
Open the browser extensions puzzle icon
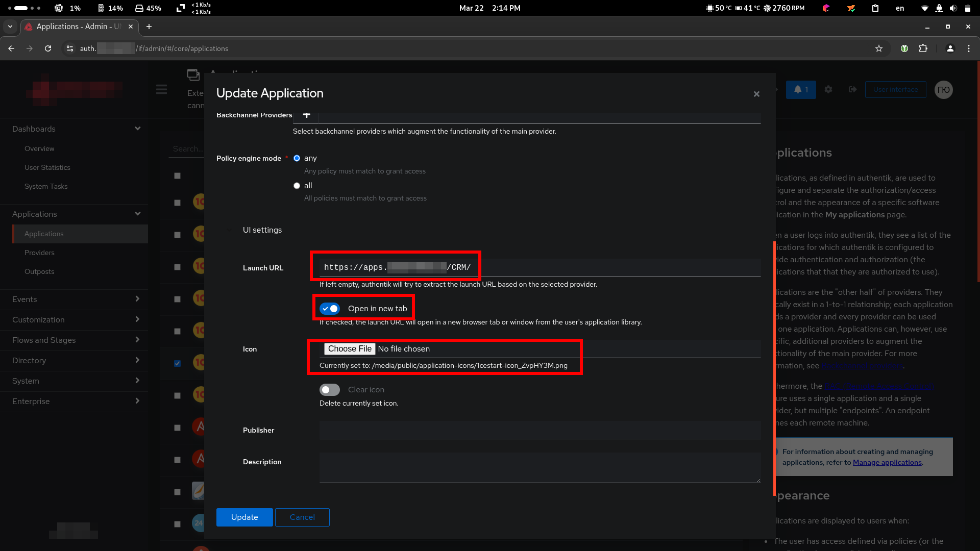click(x=923, y=48)
